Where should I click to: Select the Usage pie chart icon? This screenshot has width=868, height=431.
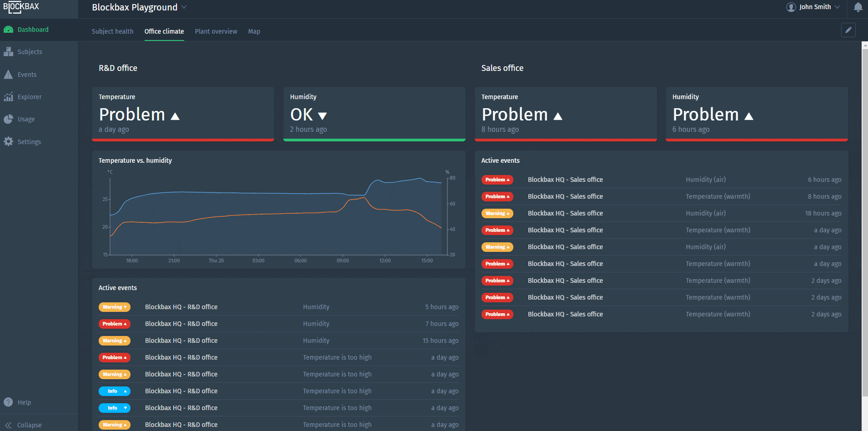point(8,119)
